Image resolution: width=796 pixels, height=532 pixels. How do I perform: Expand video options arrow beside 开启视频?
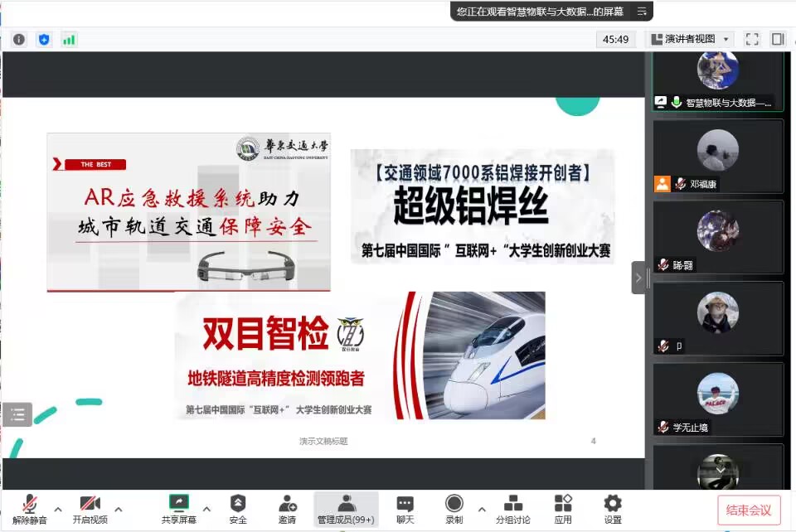(x=119, y=509)
